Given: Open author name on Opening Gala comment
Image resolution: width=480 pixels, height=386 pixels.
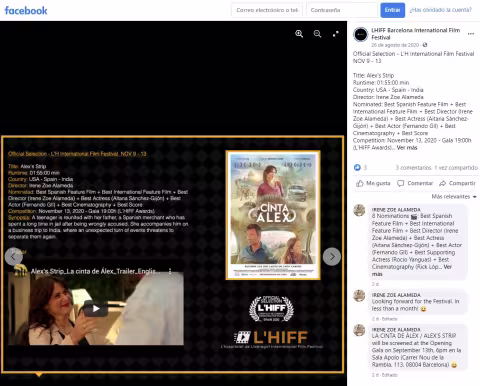Looking at the screenshot, I should (396, 329).
